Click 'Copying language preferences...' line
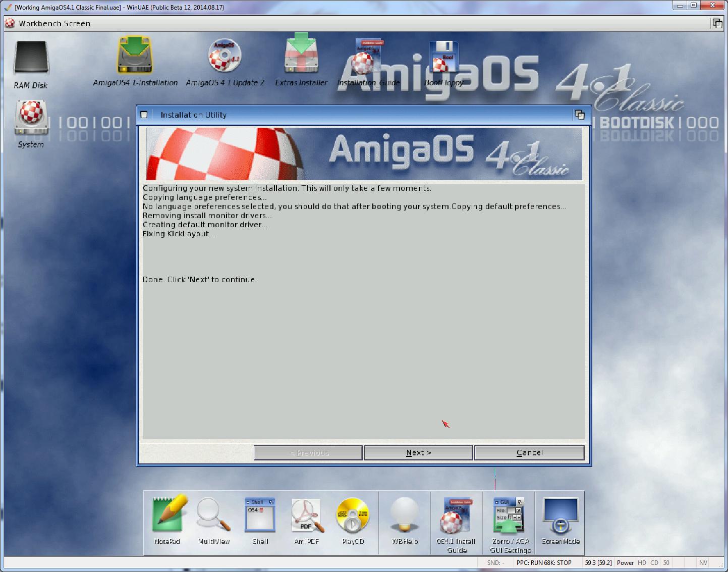Screen dimensions: 728x572 pos(205,197)
